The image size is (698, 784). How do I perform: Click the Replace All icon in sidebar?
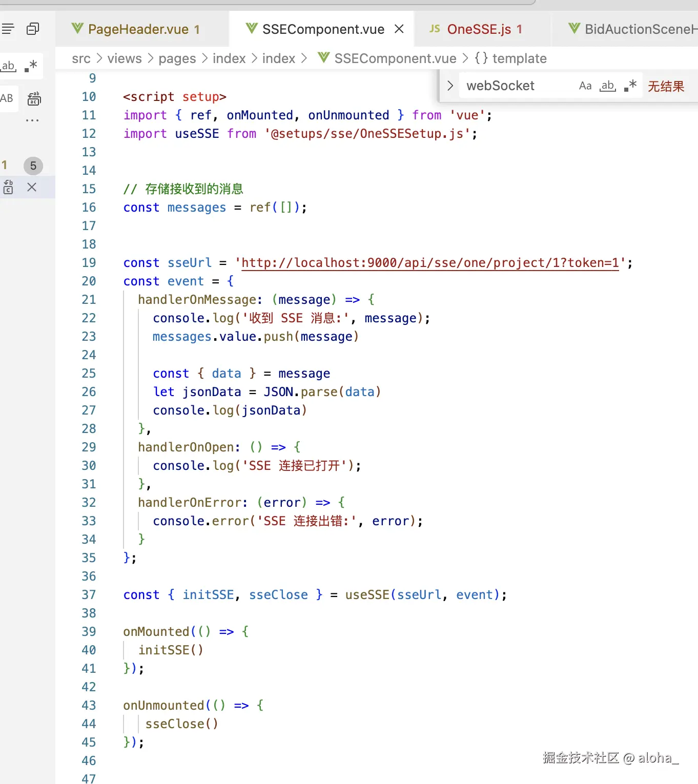(34, 98)
